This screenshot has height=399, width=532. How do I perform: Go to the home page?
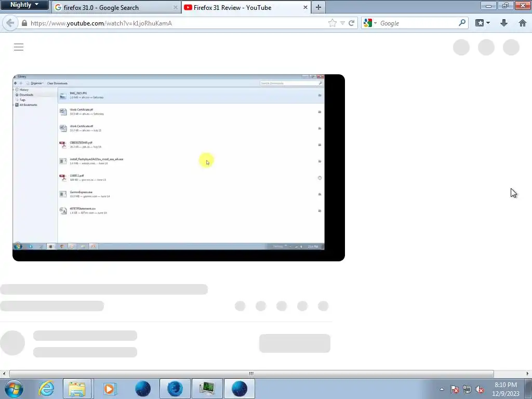point(523,23)
